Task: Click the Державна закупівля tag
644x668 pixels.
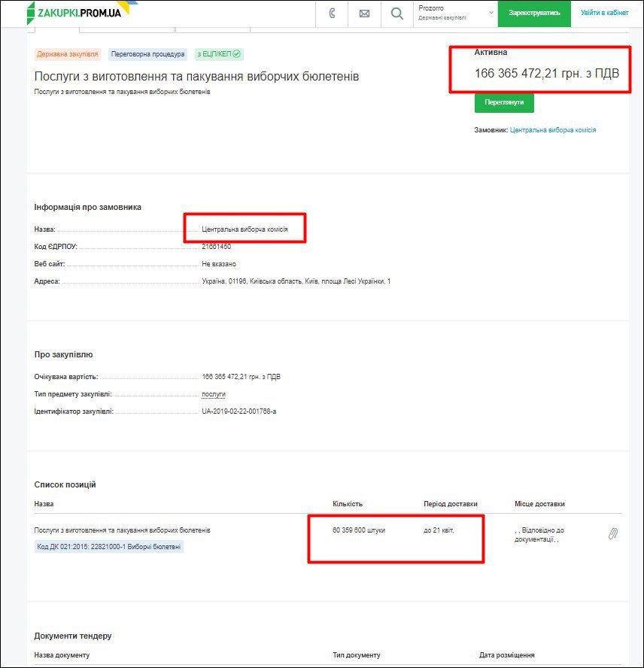Action: click(x=68, y=54)
